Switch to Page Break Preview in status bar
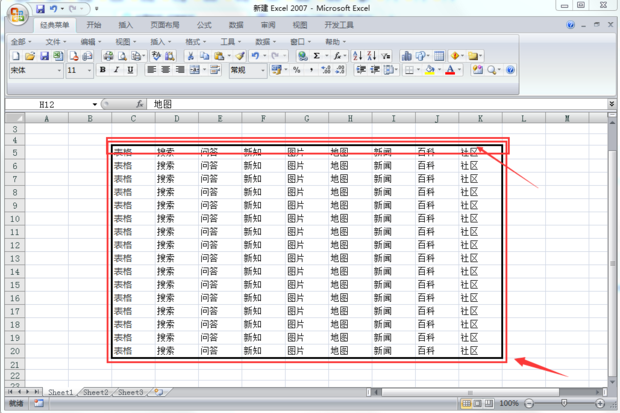 pyautogui.click(x=489, y=404)
